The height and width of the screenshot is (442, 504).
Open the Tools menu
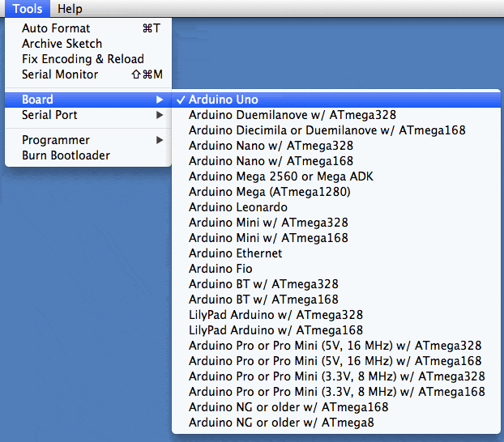[28, 9]
